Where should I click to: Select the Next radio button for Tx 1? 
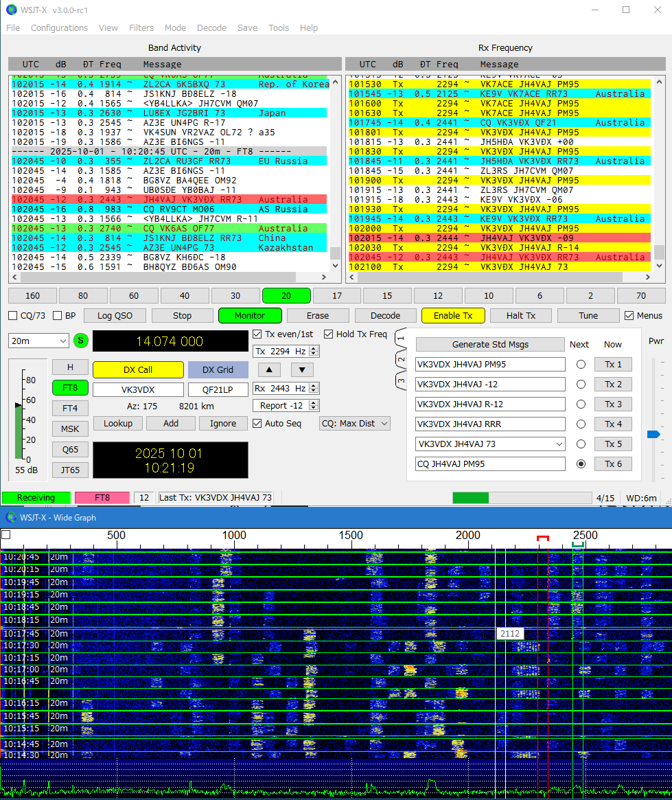581,365
